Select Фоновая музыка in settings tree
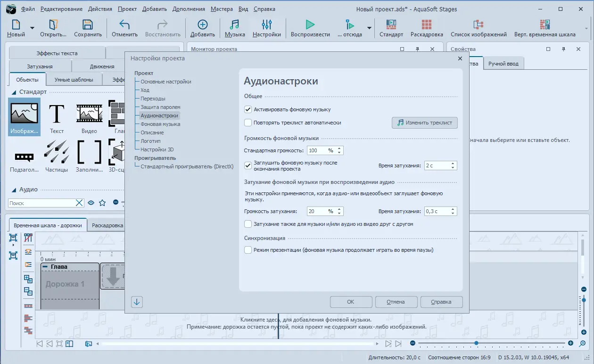 click(160, 124)
